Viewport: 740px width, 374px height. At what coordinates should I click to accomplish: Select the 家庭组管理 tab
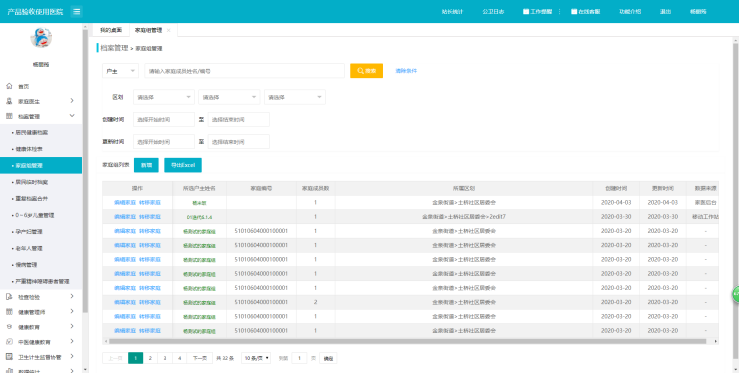pyautogui.click(x=148, y=30)
